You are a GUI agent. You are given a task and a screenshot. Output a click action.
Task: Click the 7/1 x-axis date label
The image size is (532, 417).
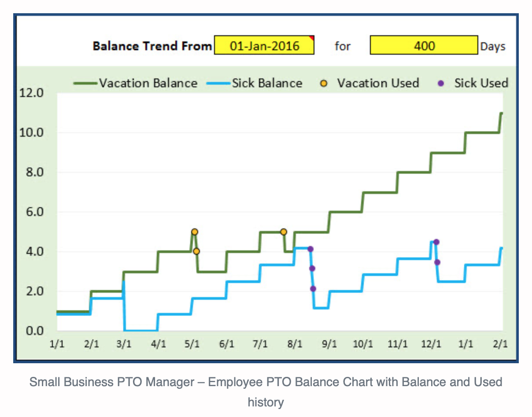tap(260, 344)
